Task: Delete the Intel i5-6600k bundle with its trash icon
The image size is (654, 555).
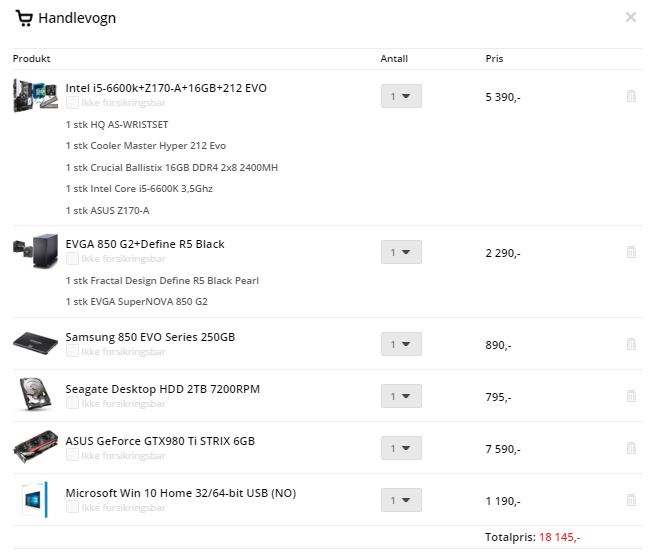Action: pos(631,96)
